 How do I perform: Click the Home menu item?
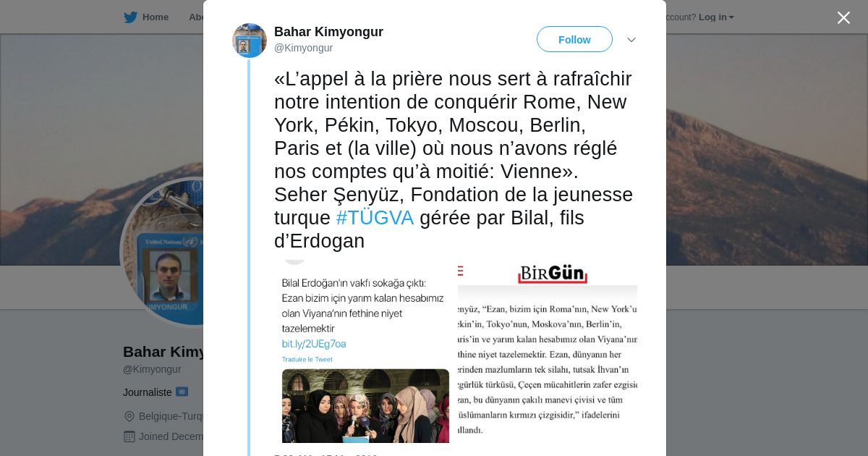(x=155, y=17)
